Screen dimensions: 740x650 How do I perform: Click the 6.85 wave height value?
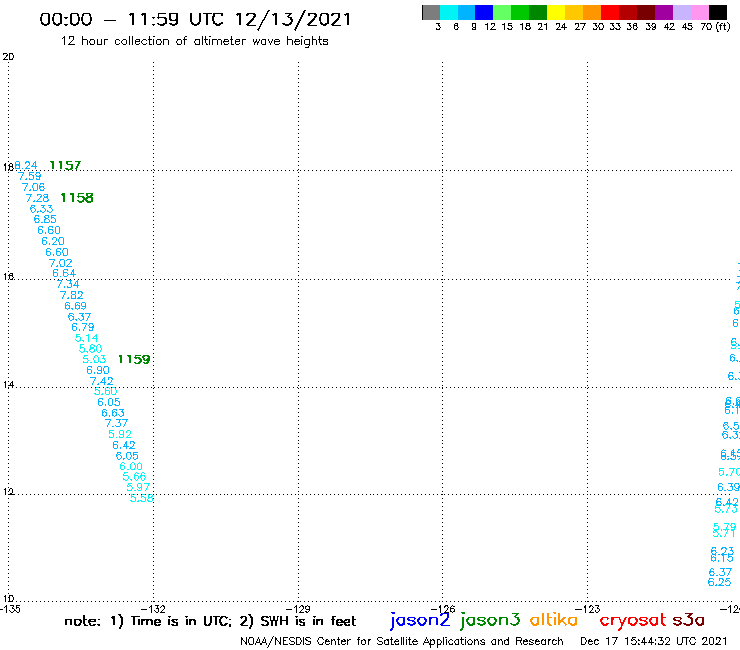tap(45, 219)
